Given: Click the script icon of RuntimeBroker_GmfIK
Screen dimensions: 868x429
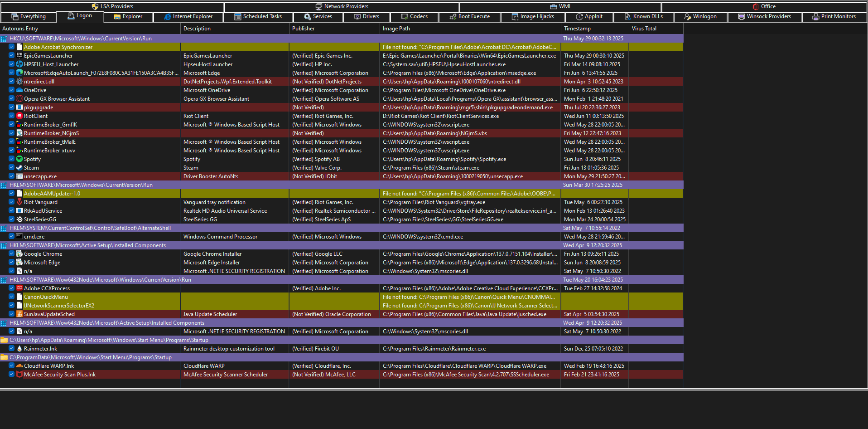Looking at the screenshot, I should point(19,125).
